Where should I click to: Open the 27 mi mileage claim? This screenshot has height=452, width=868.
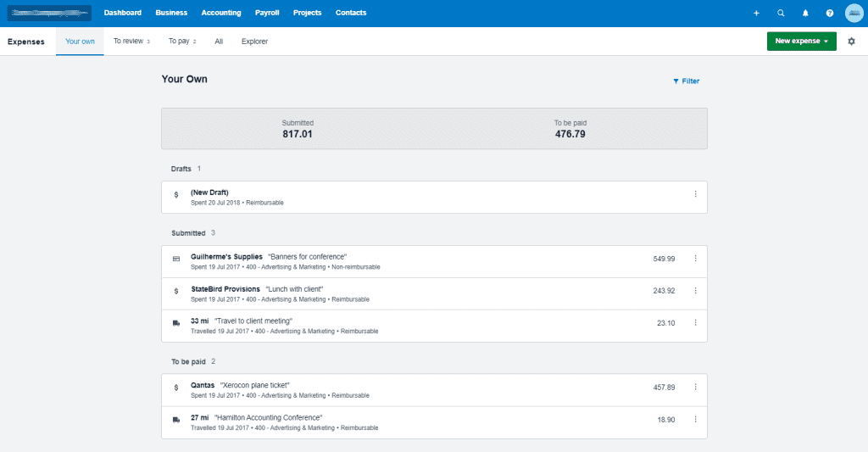pos(434,422)
